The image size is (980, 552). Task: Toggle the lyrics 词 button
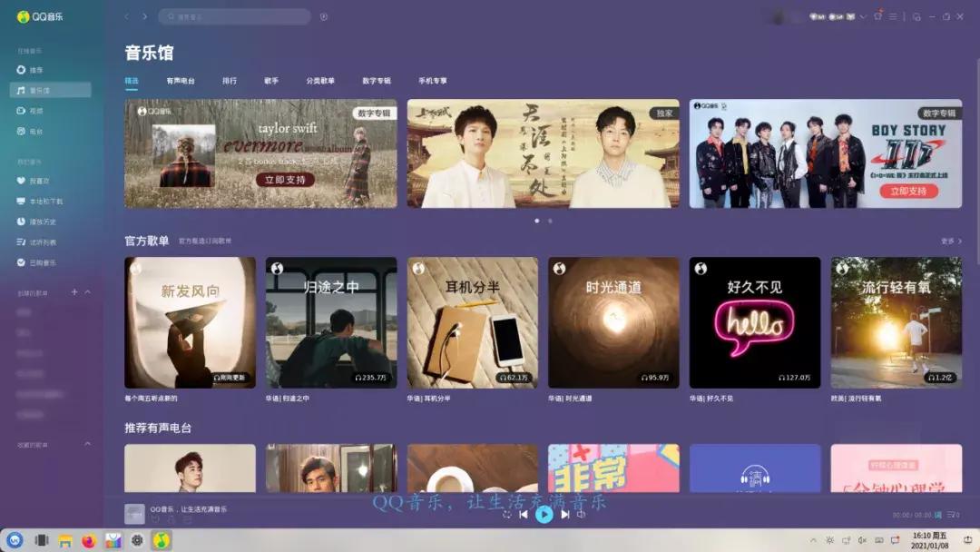tap(938, 515)
